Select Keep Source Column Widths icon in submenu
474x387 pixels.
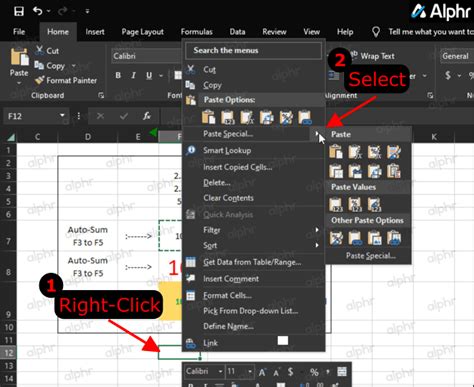(x=355, y=171)
